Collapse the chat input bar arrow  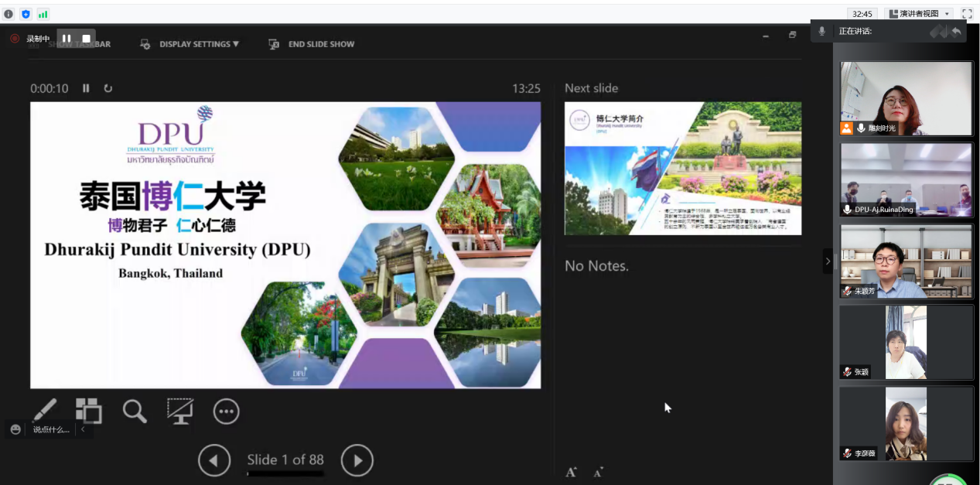(x=83, y=429)
